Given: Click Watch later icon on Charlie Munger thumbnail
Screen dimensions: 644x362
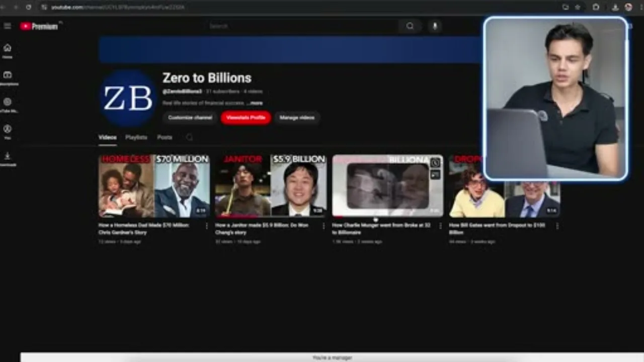Looking at the screenshot, I should point(435,162).
